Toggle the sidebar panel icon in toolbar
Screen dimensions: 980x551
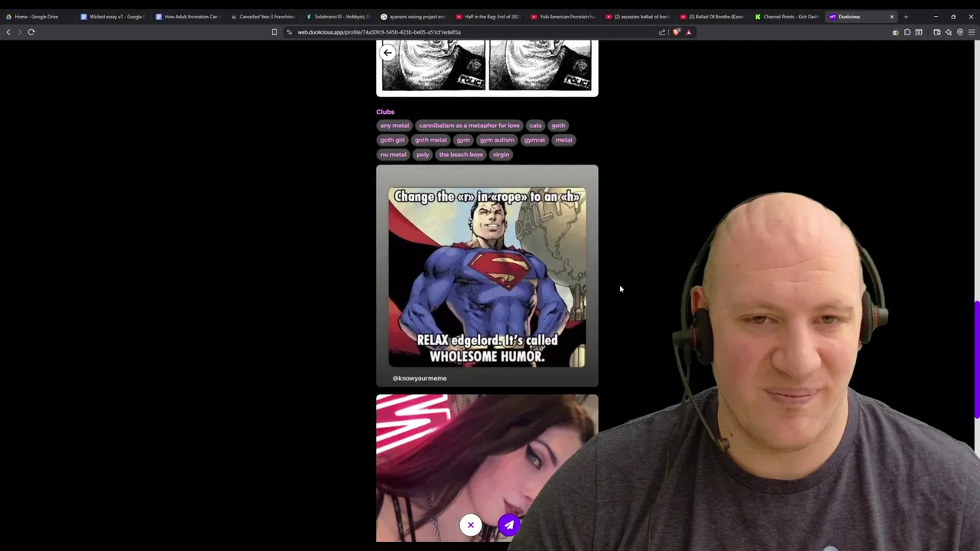tap(919, 32)
